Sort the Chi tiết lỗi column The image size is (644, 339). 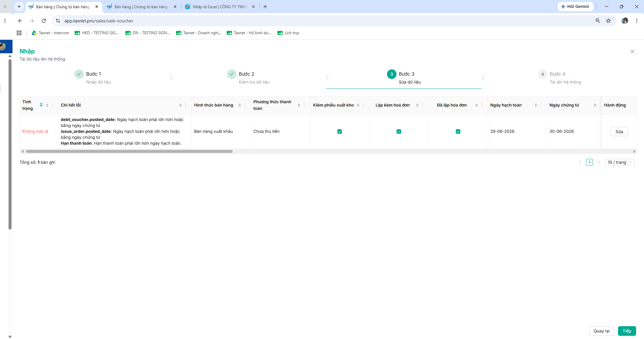(180, 105)
